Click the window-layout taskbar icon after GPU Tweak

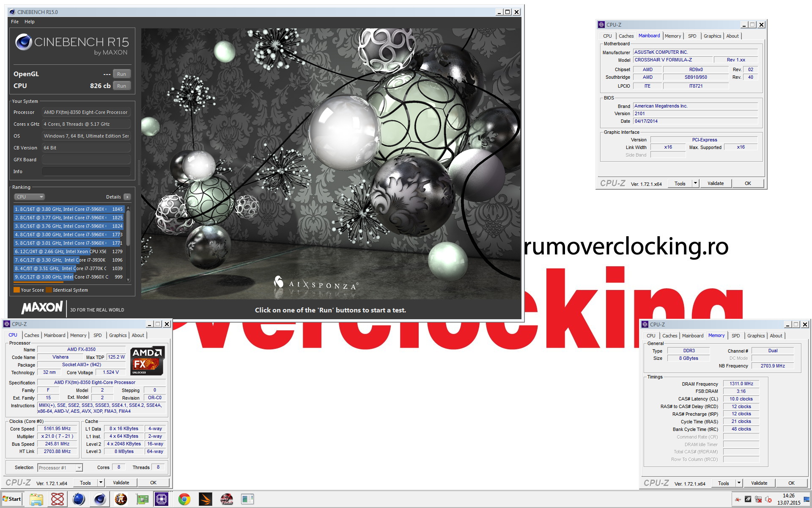click(247, 500)
